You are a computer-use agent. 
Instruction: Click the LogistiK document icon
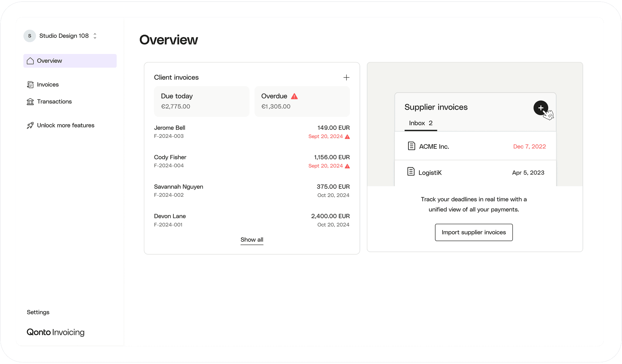tap(411, 172)
